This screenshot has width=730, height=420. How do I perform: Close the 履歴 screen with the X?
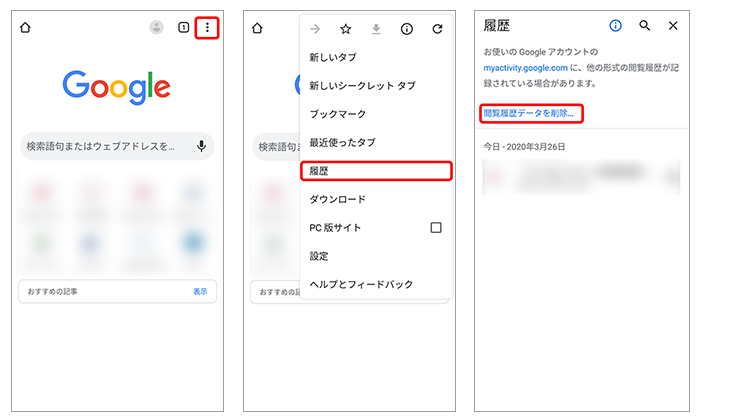click(673, 26)
